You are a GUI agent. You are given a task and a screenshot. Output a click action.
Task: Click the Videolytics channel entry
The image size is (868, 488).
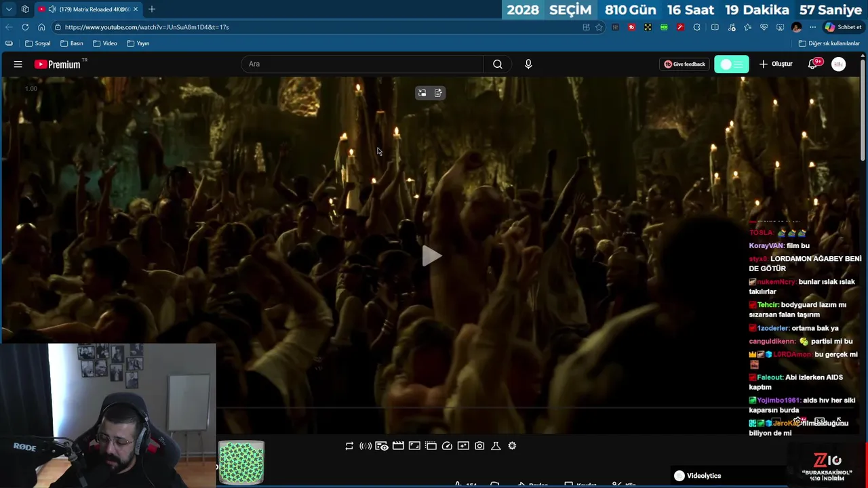(698, 476)
